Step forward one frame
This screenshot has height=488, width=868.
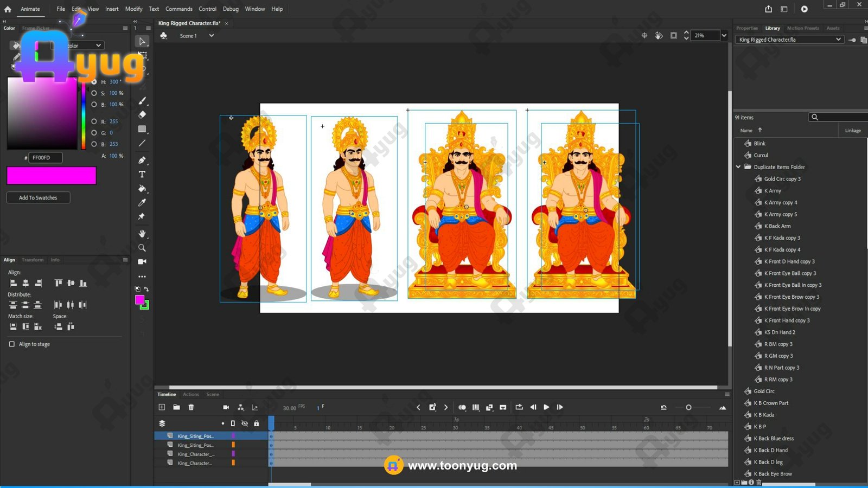pos(560,407)
